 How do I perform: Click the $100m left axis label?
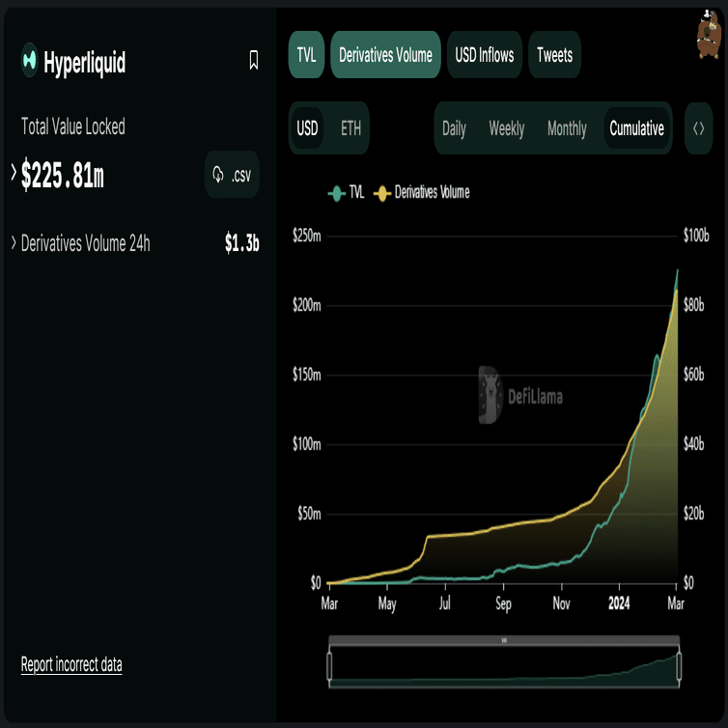[x=306, y=444]
